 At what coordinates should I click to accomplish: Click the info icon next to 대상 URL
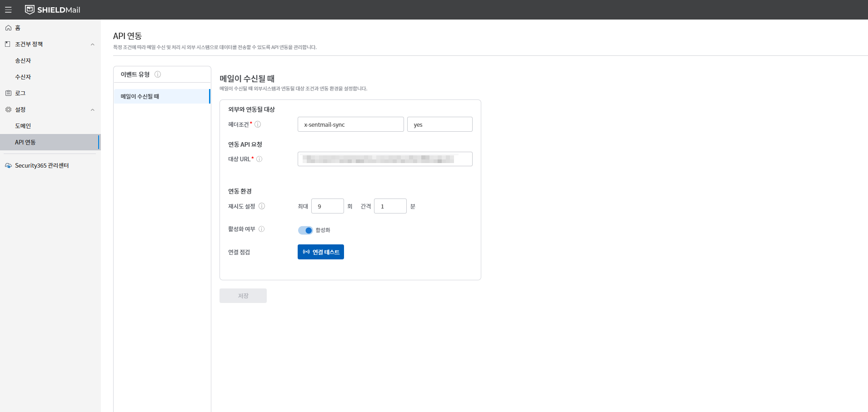pos(259,159)
